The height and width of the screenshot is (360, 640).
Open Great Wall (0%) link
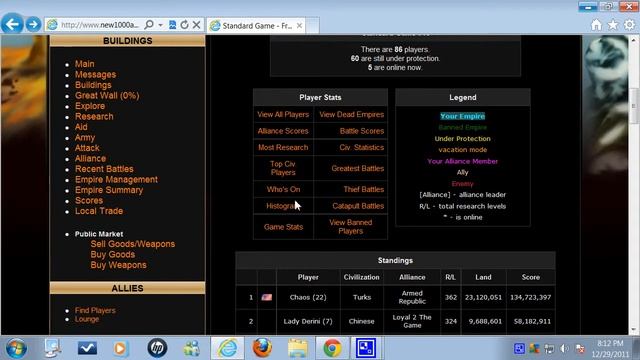coord(107,96)
